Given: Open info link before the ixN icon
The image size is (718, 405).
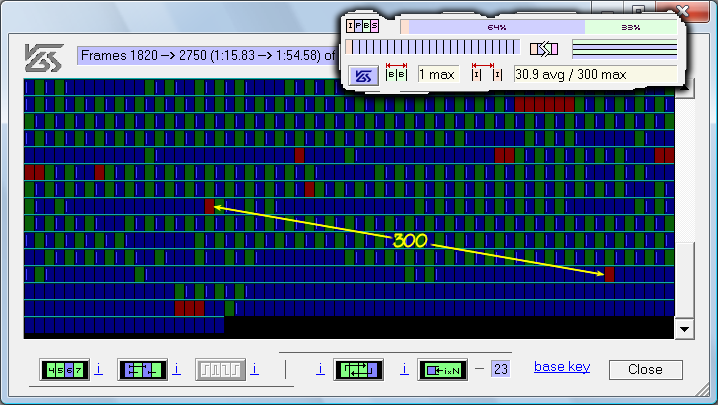Looking at the screenshot, I should tap(404, 369).
